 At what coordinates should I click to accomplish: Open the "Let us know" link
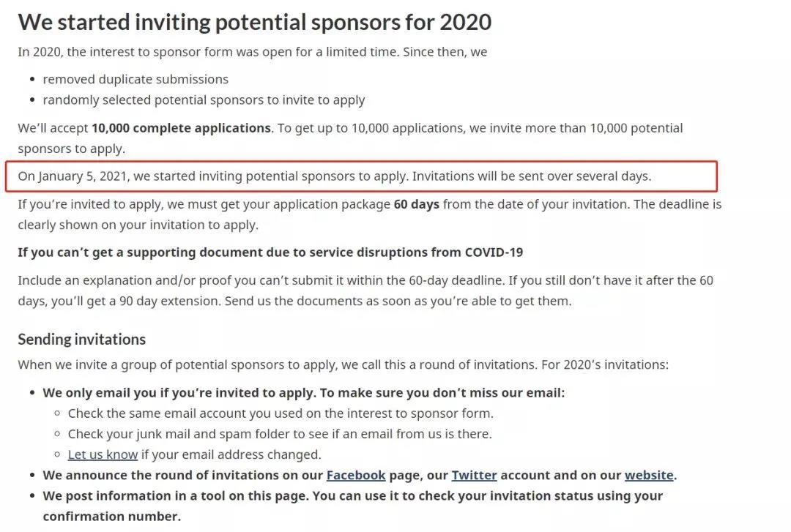103,454
